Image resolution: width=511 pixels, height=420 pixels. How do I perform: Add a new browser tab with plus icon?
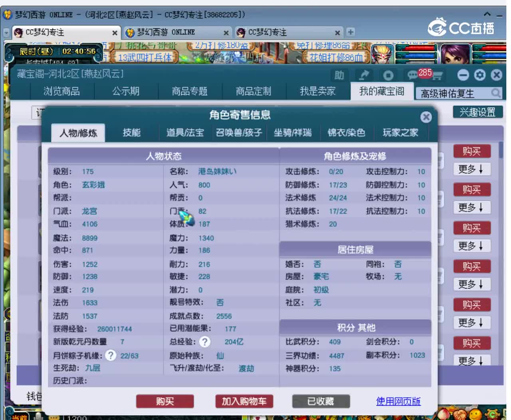[x=351, y=32]
